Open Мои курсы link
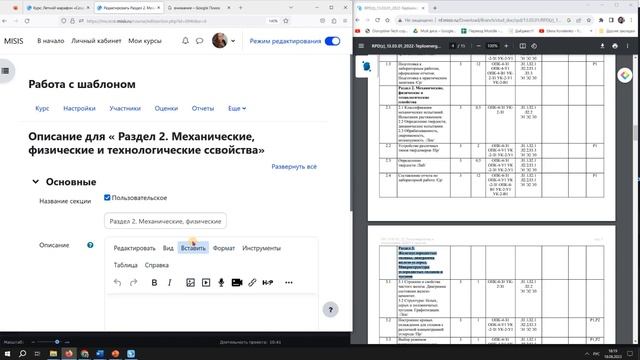640x360 pixels. point(145,41)
